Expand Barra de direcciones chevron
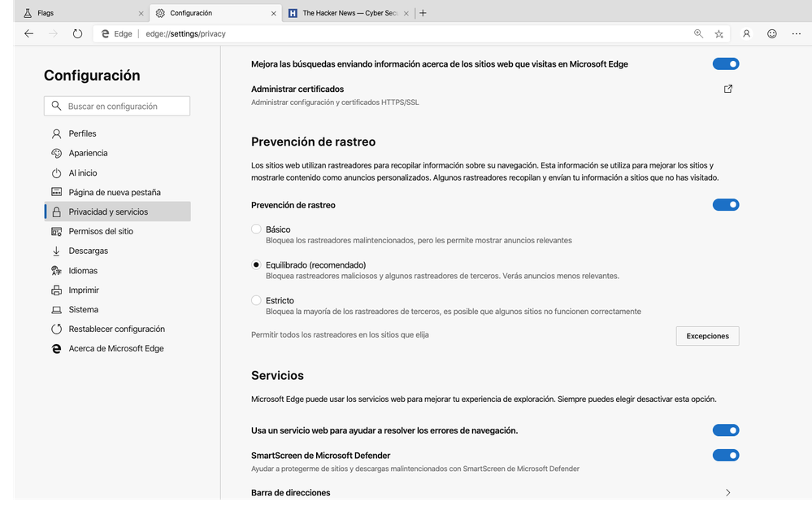 [728, 492]
